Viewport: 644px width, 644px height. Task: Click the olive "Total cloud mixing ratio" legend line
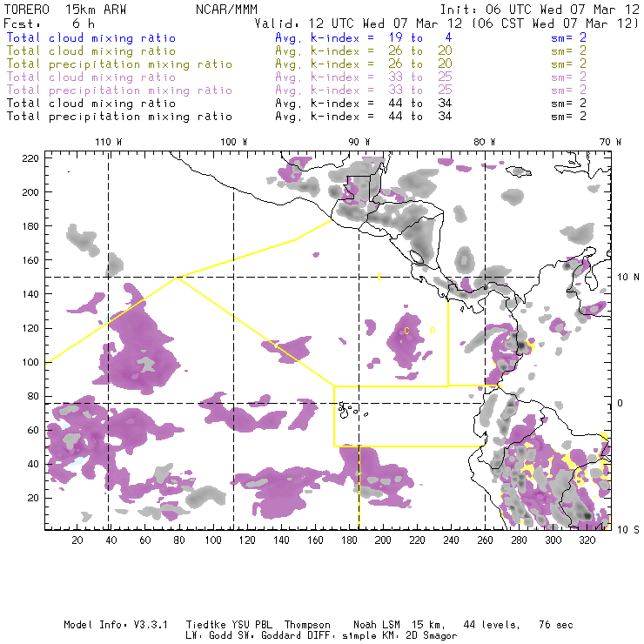click(91, 51)
